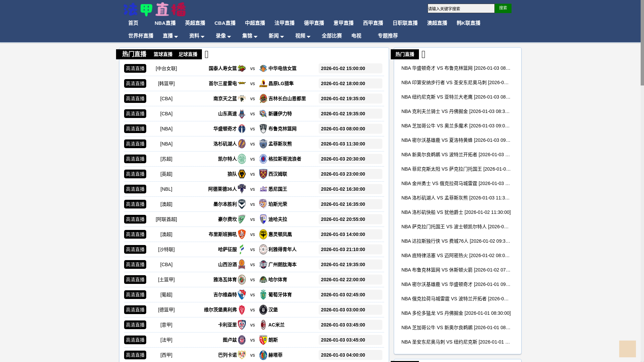Open NBA 多伦多猛龙 VS 丹佛掘金 link
Image resolution: width=644 pixels, height=362 pixels.
click(x=456, y=313)
